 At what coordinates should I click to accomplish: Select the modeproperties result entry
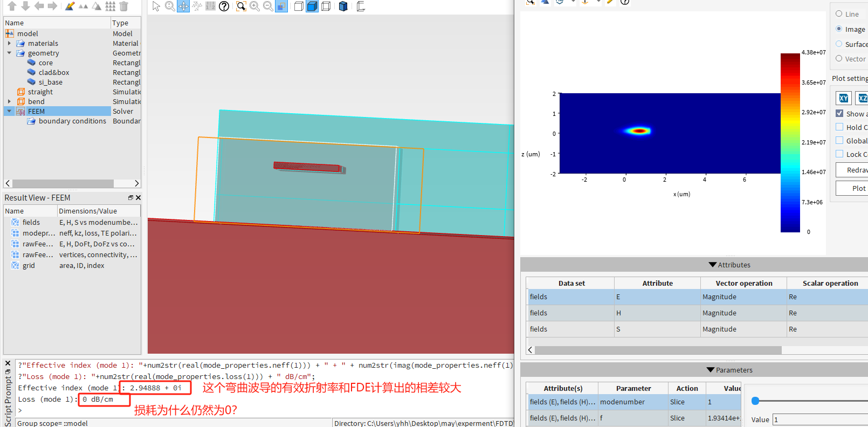tap(38, 233)
